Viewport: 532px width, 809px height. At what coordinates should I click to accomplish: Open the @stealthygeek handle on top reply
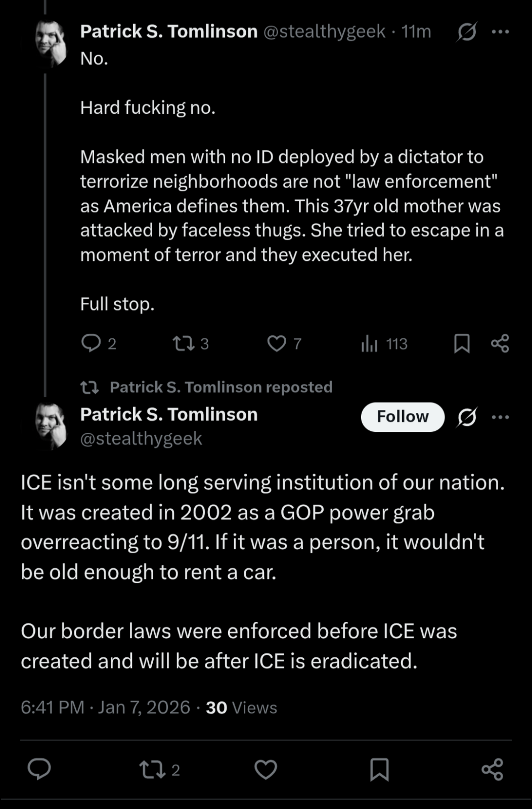pos(325,32)
